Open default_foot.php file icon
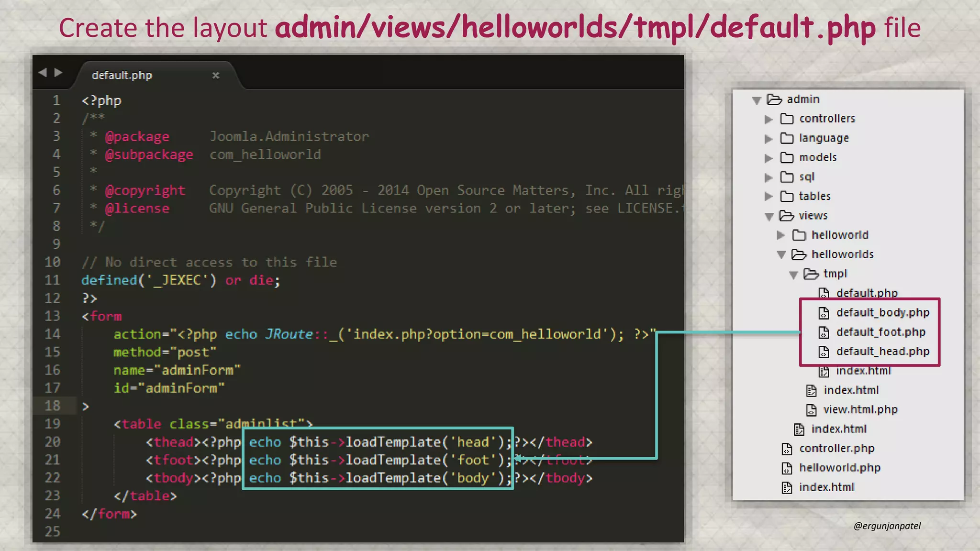Image resolution: width=980 pixels, height=551 pixels. [823, 332]
